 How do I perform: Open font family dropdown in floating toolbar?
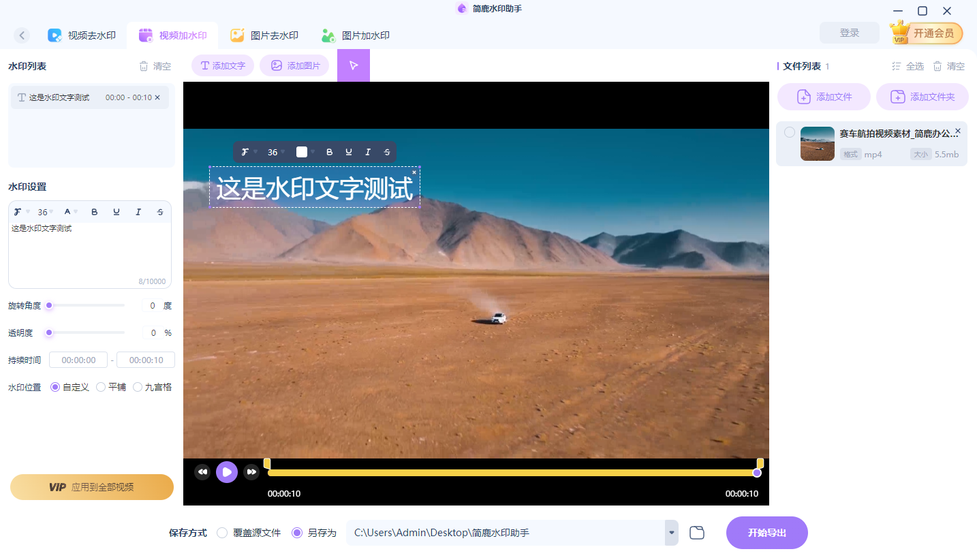point(249,152)
